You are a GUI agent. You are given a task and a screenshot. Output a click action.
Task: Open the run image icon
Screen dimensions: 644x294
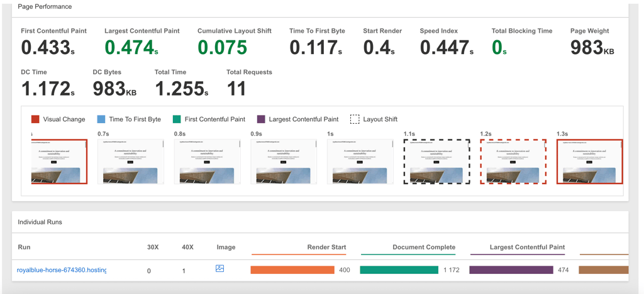[219, 269]
